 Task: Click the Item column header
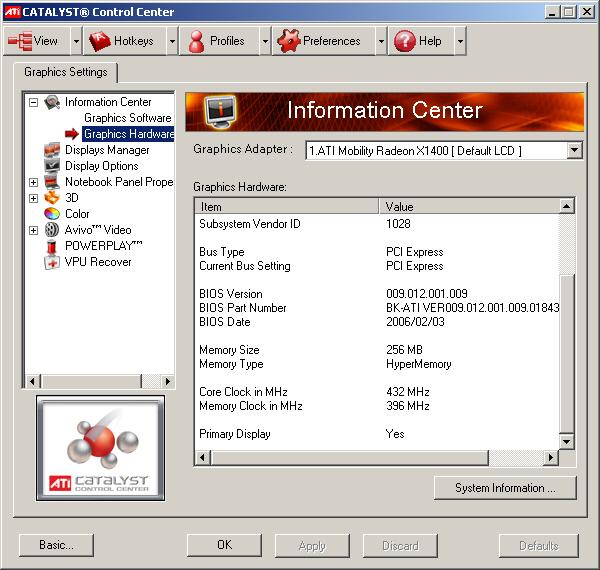coord(287,207)
